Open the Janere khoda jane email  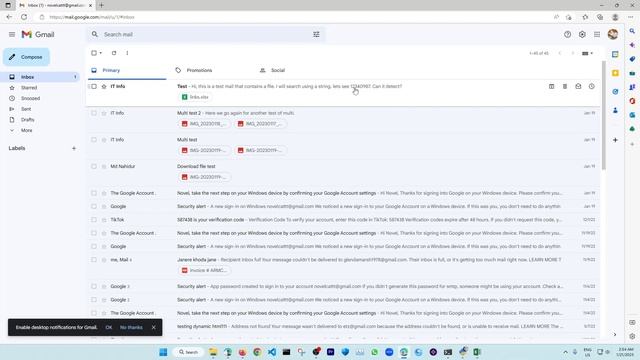point(343,265)
